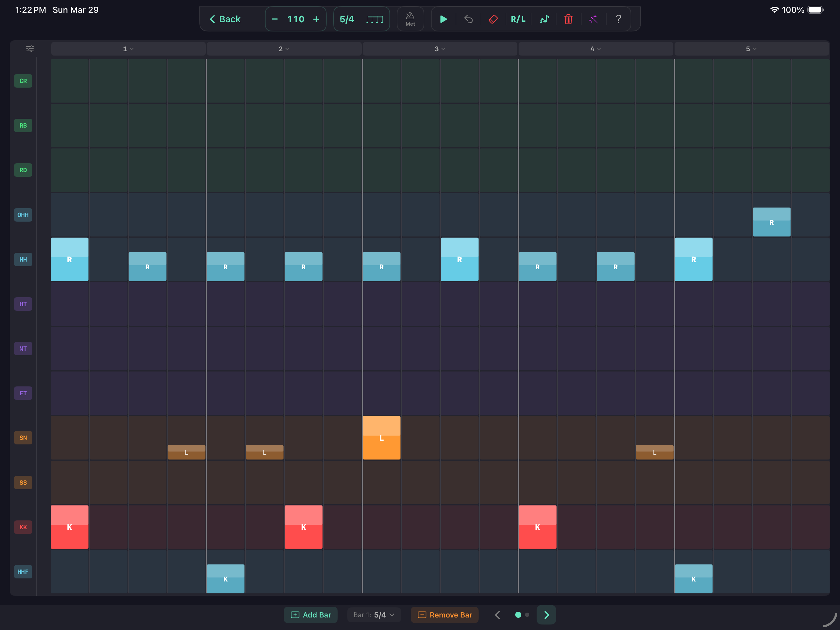Click the undo arrow icon
Image resolution: width=840 pixels, height=630 pixels.
[468, 19]
